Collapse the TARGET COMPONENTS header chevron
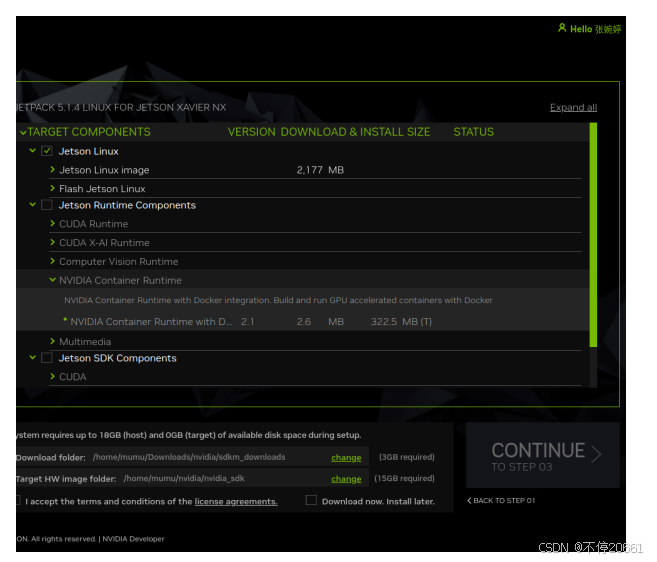Screen dimensions: 657x562 [23, 133]
